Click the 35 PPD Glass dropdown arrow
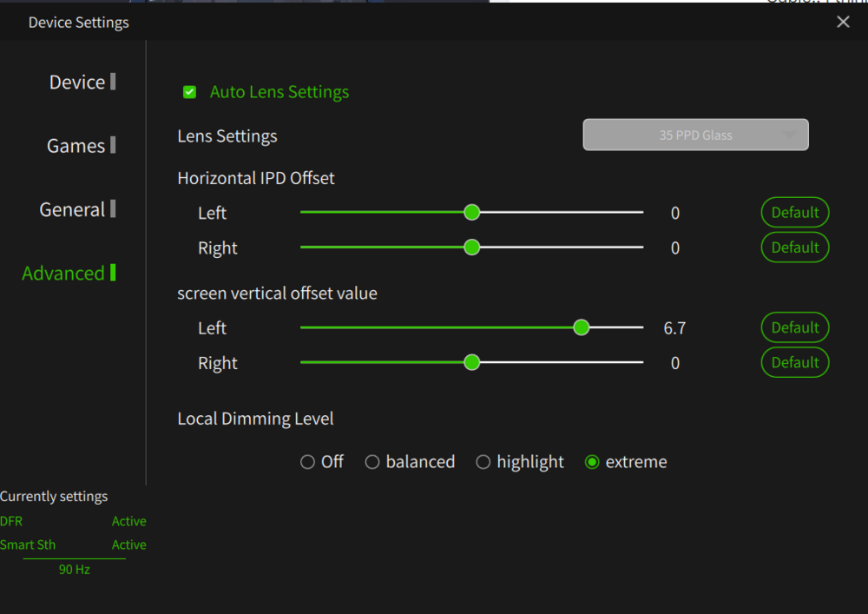This screenshot has width=868, height=614. (x=790, y=135)
